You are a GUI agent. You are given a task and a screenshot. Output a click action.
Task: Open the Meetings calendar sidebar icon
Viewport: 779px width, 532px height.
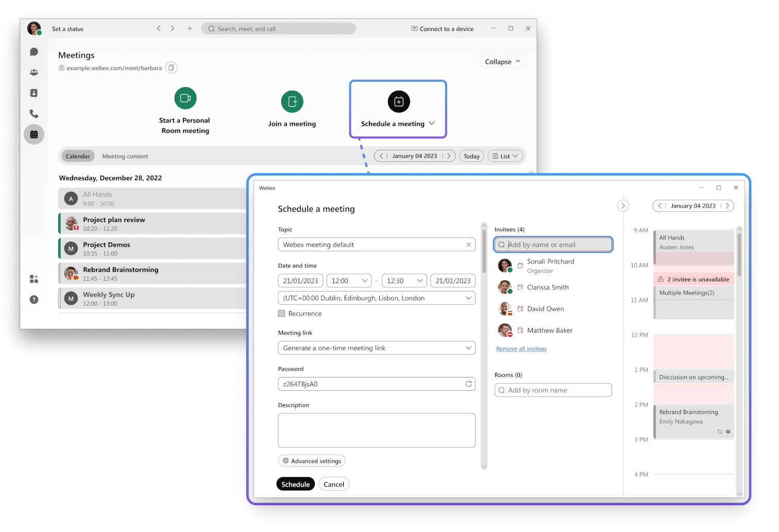(34, 135)
